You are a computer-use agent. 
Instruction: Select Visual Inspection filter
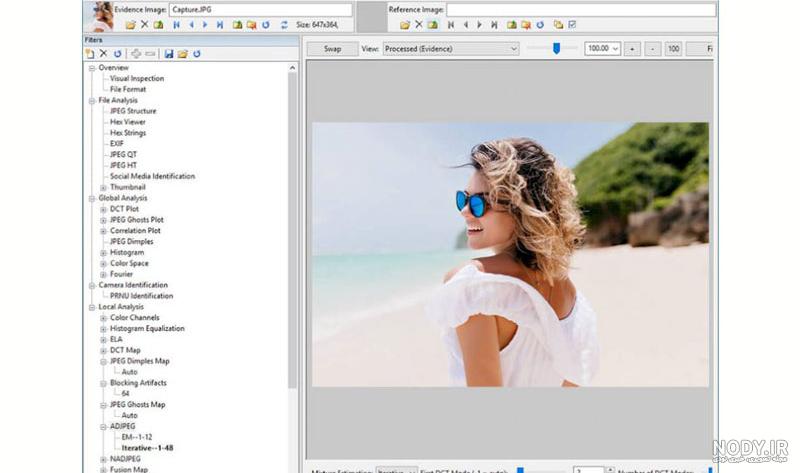point(137,79)
